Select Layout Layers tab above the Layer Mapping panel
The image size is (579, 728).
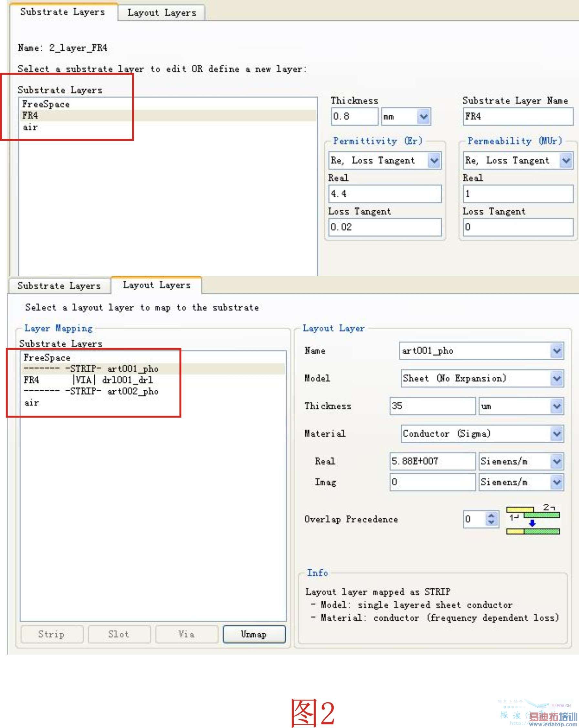[157, 285]
